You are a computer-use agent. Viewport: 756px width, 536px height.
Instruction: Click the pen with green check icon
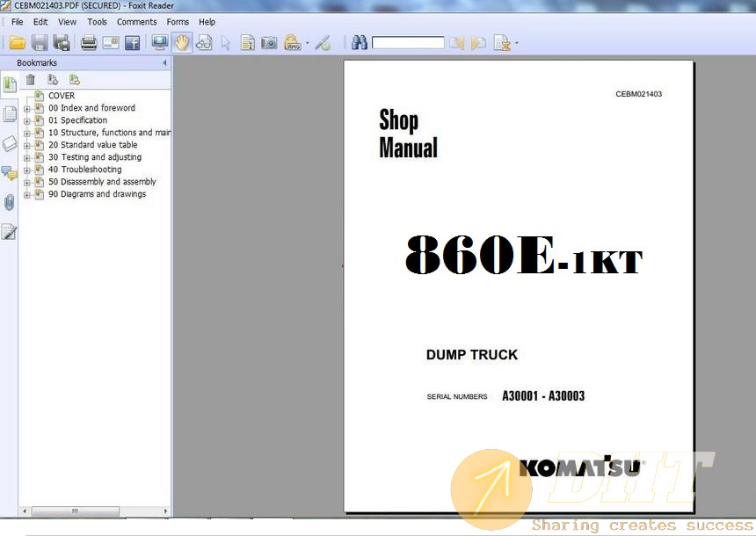pyautogui.click(x=323, y=43)
